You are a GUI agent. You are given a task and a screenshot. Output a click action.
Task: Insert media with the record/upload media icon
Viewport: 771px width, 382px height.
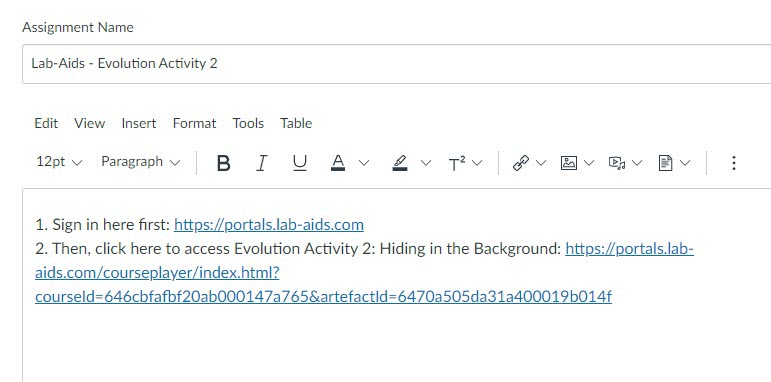pos(617,163)
